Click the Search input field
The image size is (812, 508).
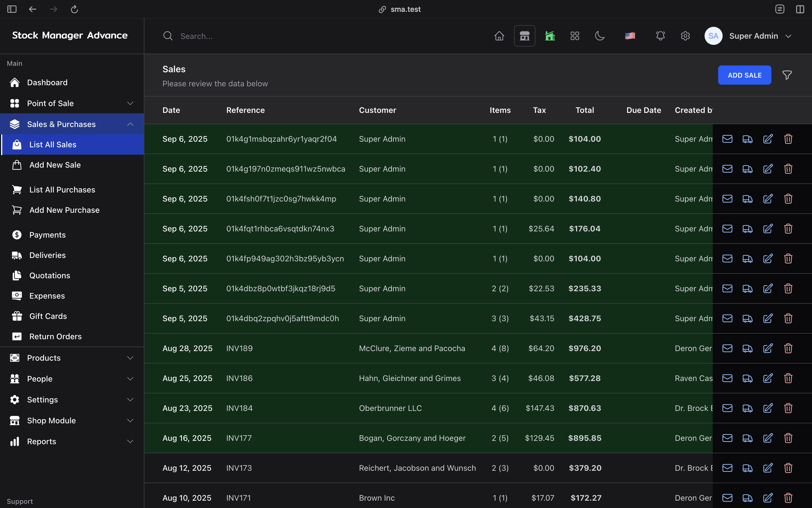point(322,36)
